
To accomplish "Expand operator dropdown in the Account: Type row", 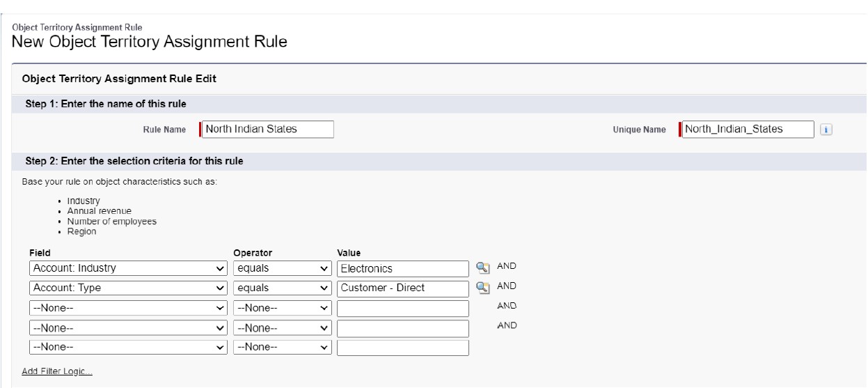I will tap(282, 288).
